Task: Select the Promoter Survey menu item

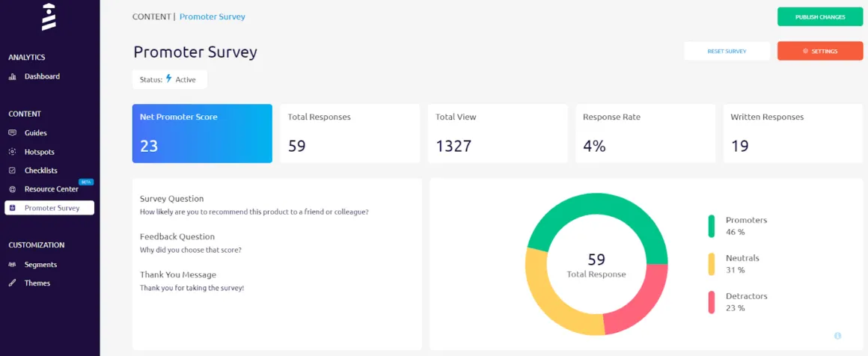Action: 49,208
